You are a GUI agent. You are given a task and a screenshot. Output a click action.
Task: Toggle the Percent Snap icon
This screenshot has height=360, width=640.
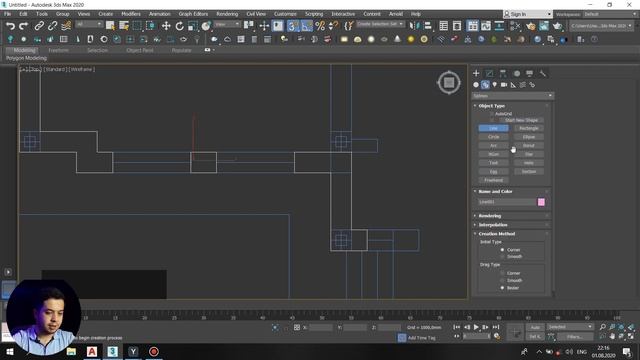[x=320, y=26]
